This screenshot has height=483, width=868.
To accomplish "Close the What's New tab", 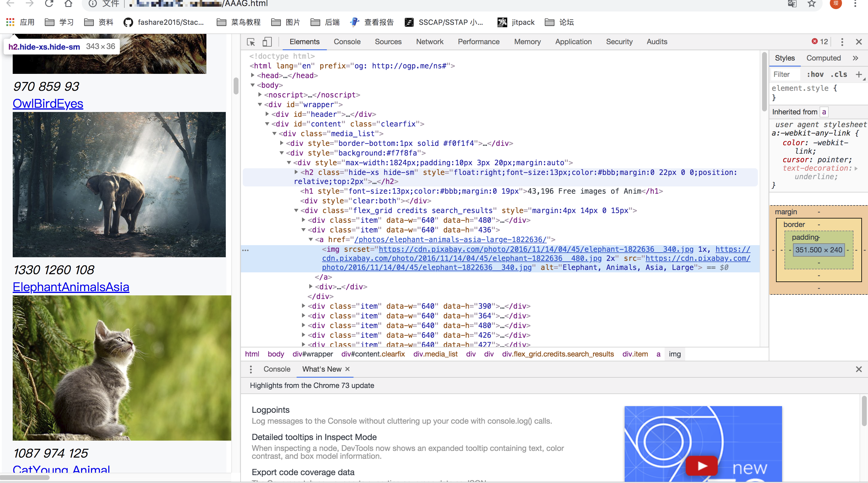I will 347,369.
